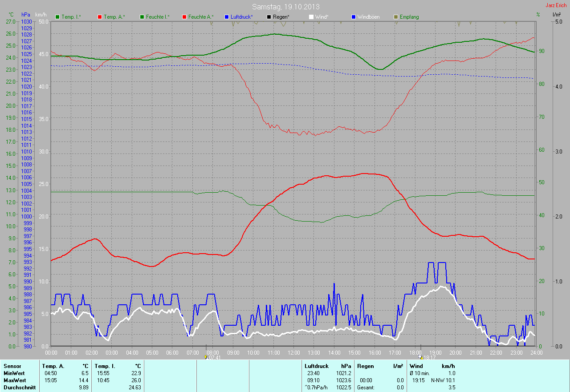
Task: Click the 07:41 sunrise time label
Action: click(214, 357)
